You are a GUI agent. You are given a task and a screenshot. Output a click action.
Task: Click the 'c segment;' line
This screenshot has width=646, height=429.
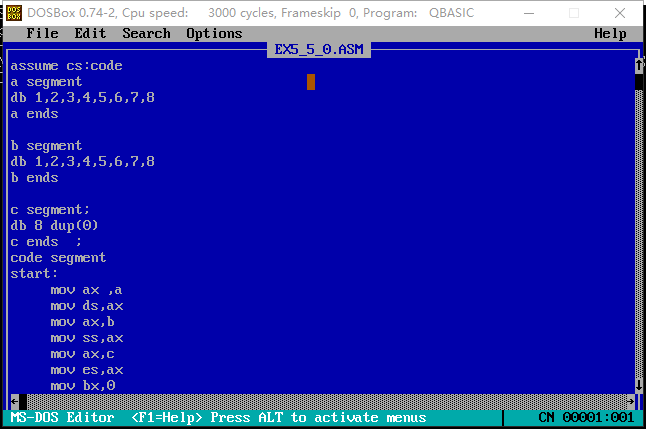pos(50,210)
